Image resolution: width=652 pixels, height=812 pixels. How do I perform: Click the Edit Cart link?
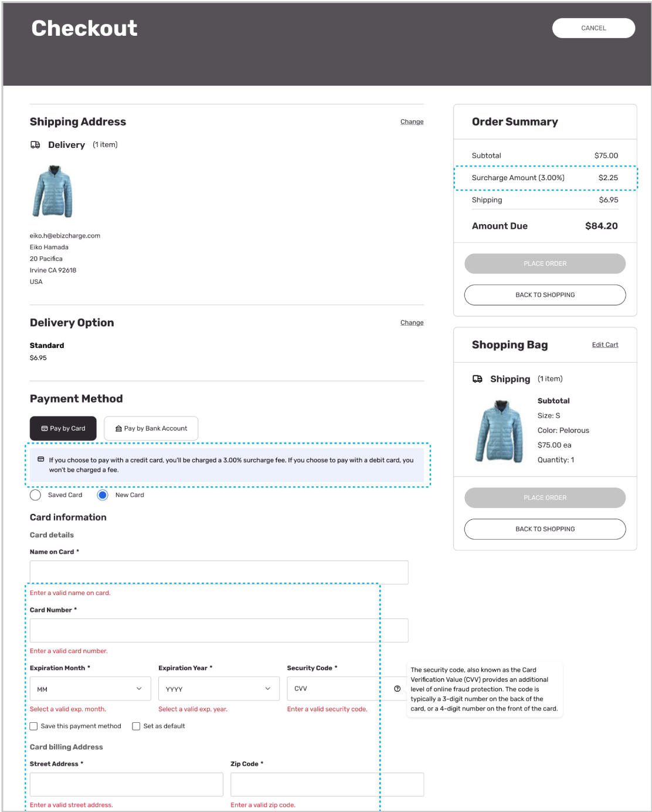605,345
